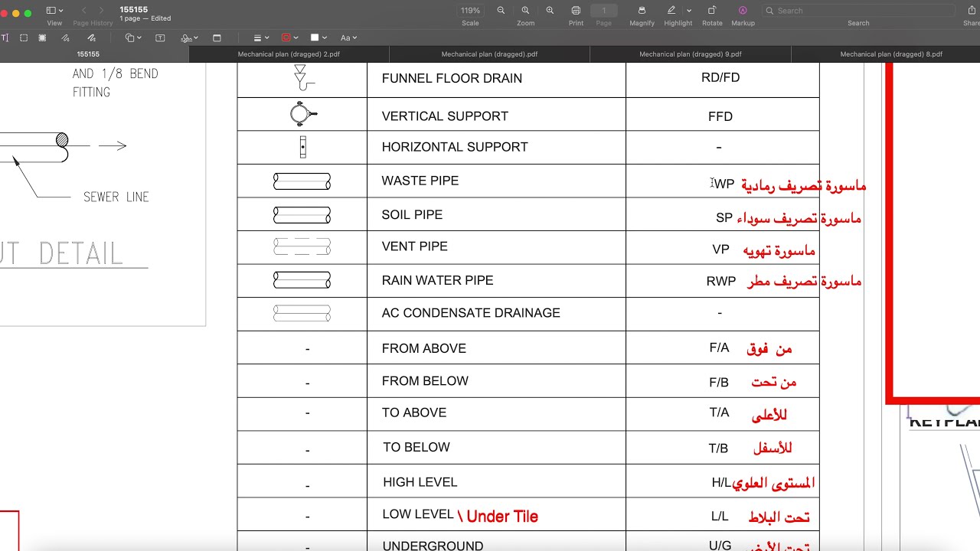Click the FROM BELOW text
Screen dimensions: 980x551
pyautogui.click(x=425, y=381)
